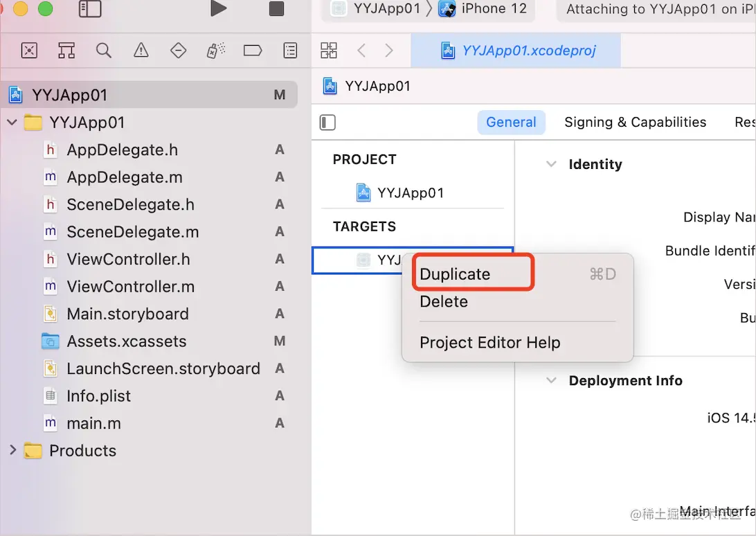Collapse the YYJApp01 folder group
The image size is (756, 536).
[12, 123]
